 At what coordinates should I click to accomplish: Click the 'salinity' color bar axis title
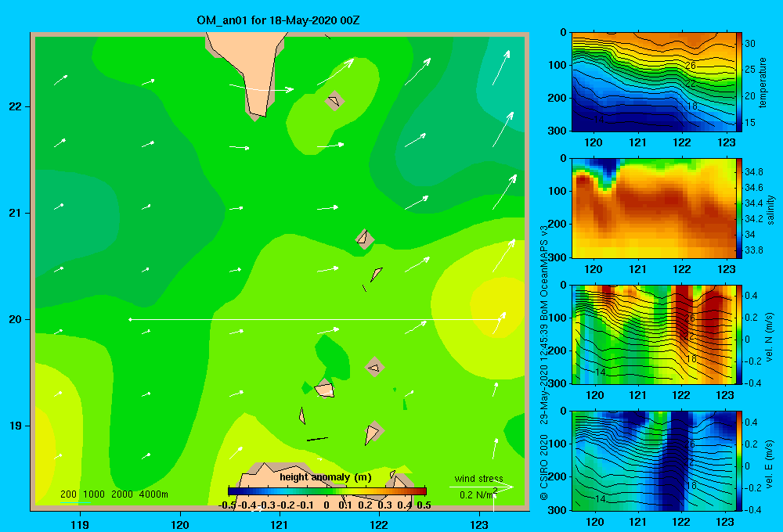point(771,210)
